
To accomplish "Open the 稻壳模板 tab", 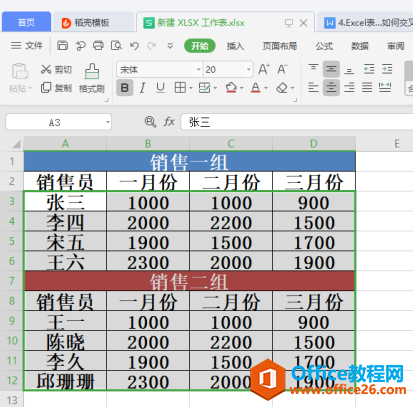I will pyautogui.click(x=93, y=22).
